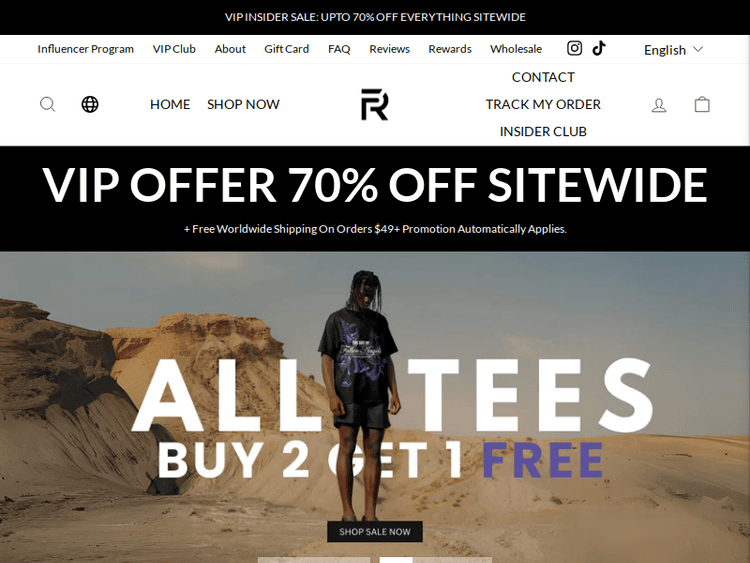750x563 pixels.
Task: Visit the Influencer Program link
Action: [86, 49]
